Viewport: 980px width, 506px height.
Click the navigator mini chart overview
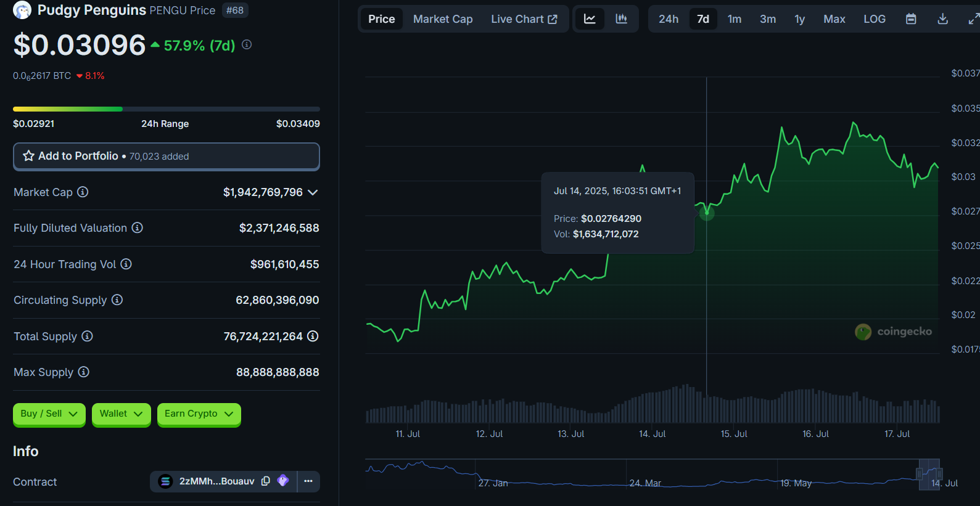[x=653, y=475]
